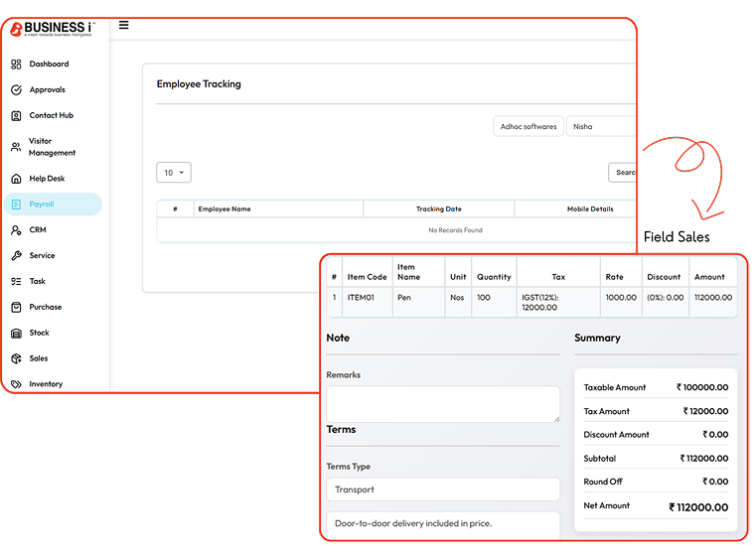Click the Terms Type field showing Transport
756x559 pixels.
tap(443, 489)
